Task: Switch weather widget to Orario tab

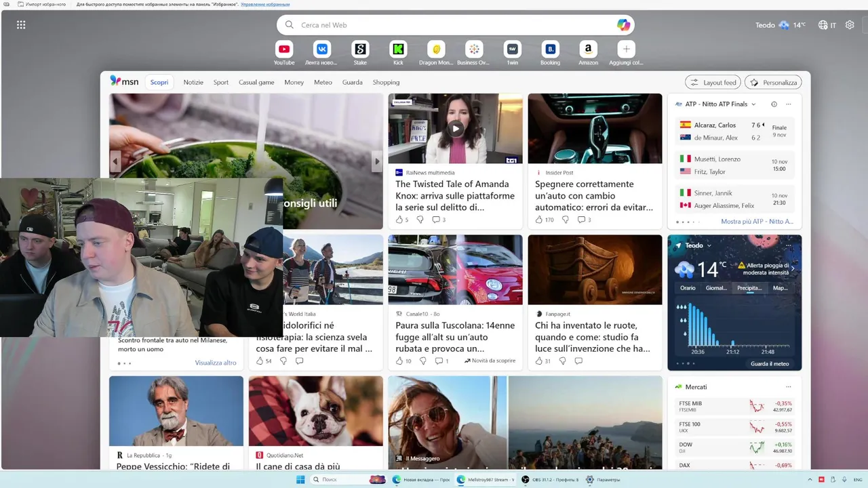Action: point(688,288)
